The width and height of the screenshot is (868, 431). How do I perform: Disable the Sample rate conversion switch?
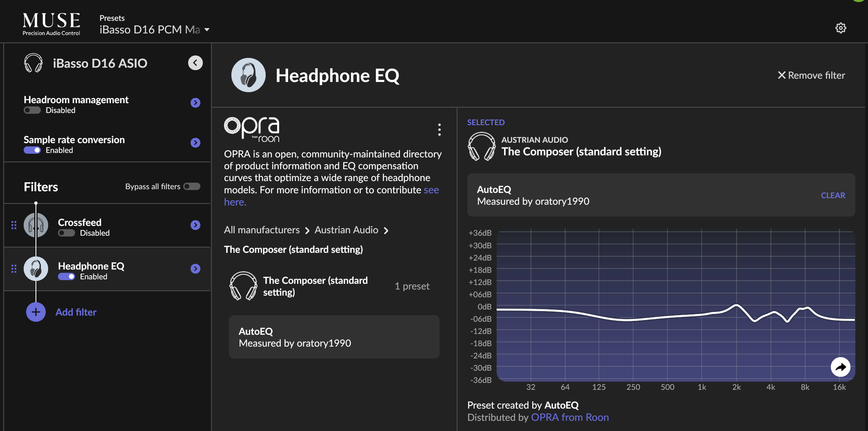click(32, 150)
